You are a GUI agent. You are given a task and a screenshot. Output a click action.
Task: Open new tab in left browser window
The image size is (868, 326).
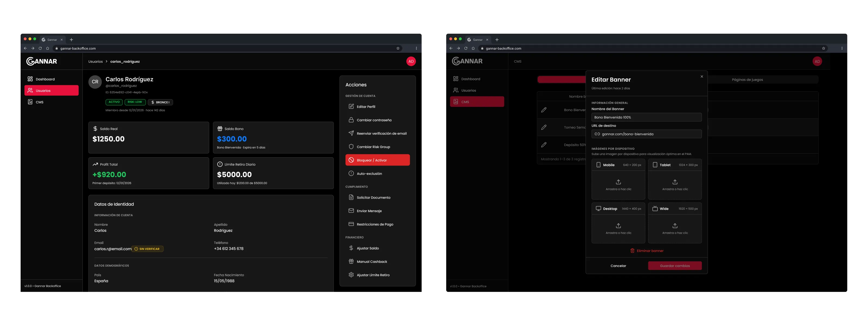click(71, 40)
